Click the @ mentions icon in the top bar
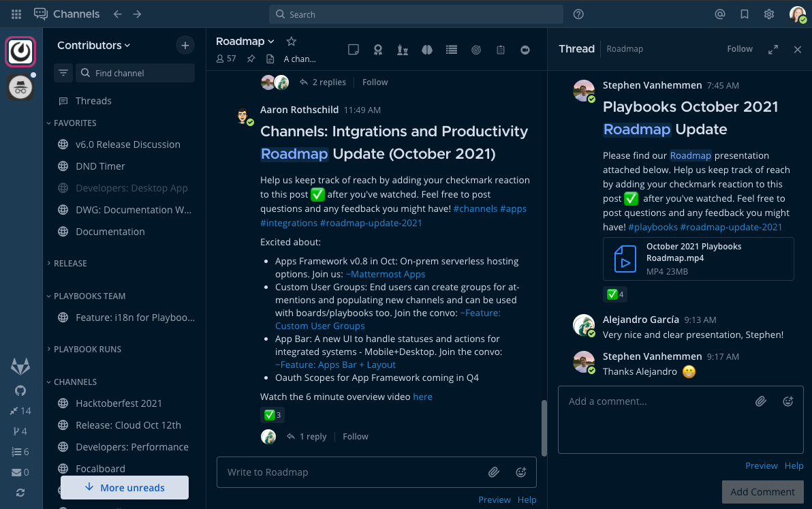This screenshot has width=812, height=509. click(x=720, y=14)
